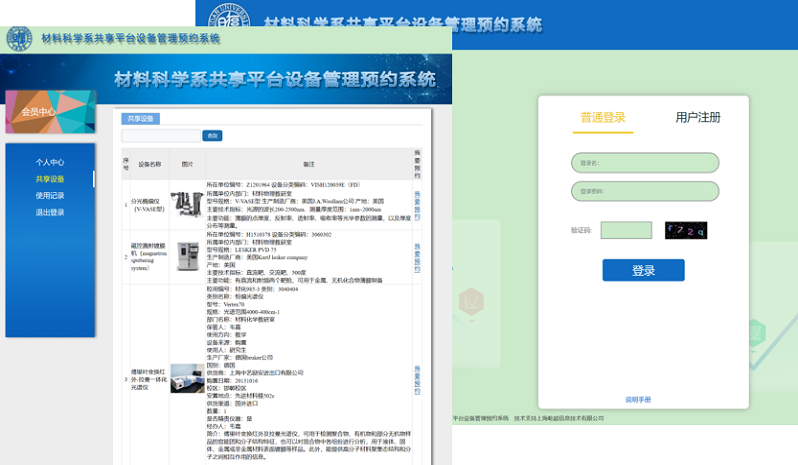The height and width of the screenshot is (465, 798).
Task: Switch to the 用户注册 tab
Action: pos(697,117)
